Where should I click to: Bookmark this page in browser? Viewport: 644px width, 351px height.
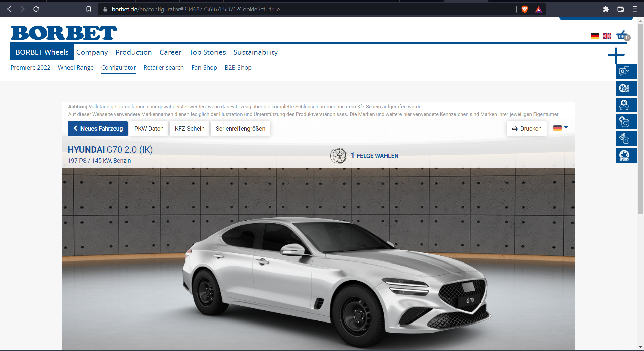(x=88, y=9)
